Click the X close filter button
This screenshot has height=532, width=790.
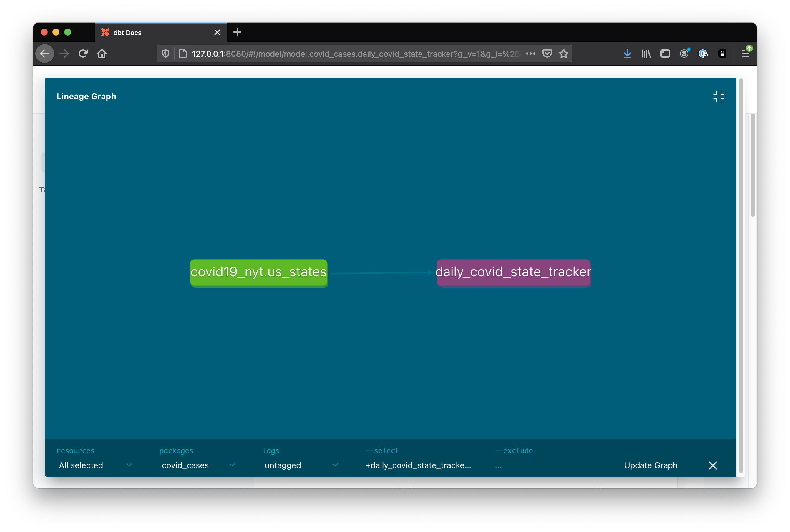713,464
